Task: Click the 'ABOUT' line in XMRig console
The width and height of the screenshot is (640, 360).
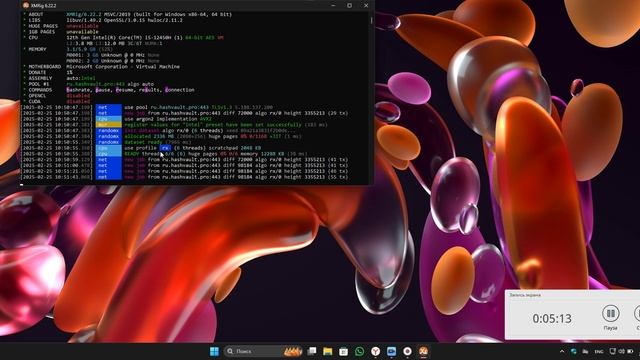Action: pos(128,14)
